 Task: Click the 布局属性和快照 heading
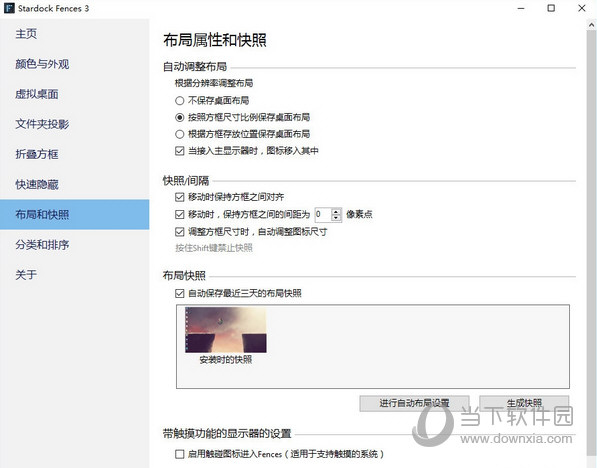click(215, 40)
